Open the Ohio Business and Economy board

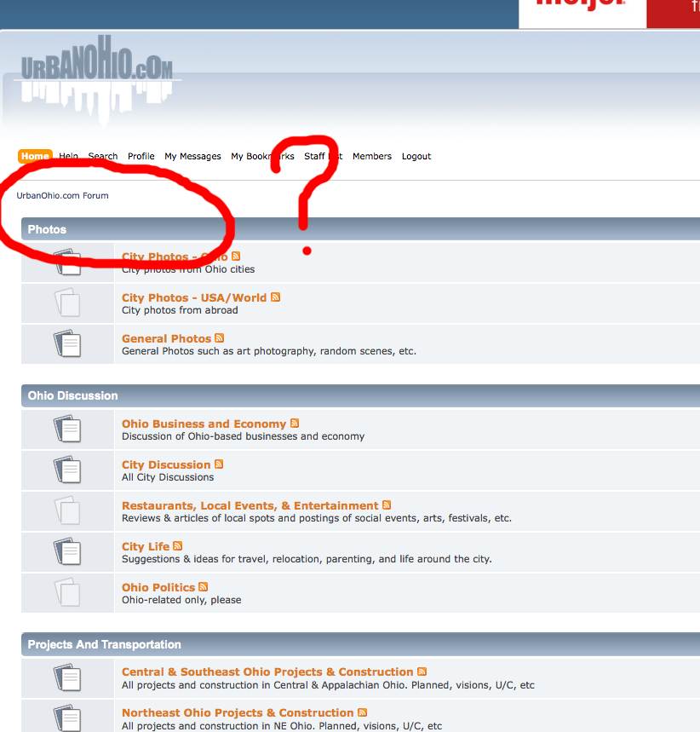tap(204, 424)
